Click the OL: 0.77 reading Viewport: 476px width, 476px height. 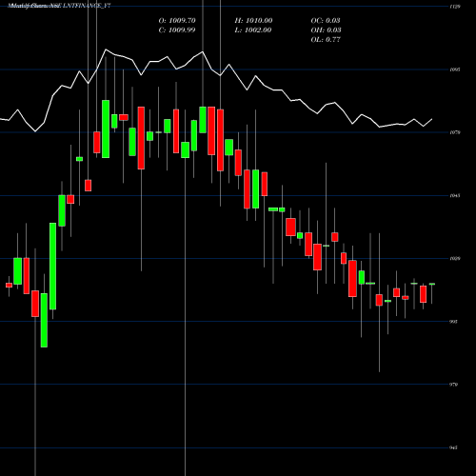click(326, 40)
